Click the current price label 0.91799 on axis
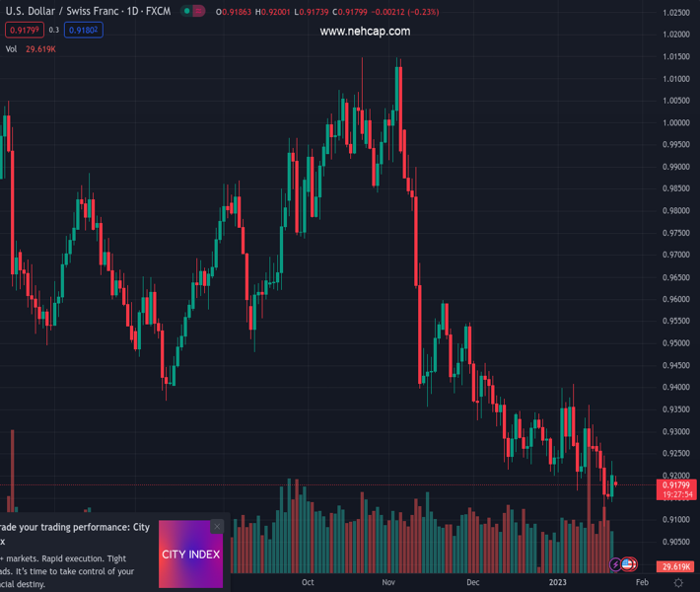The image size is (700, 592). 675,485
